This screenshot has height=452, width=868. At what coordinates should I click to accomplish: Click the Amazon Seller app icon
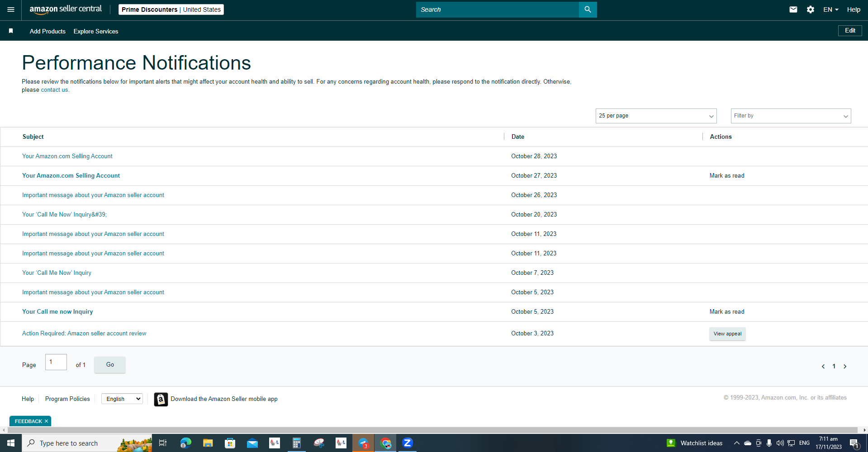[161, 399]
